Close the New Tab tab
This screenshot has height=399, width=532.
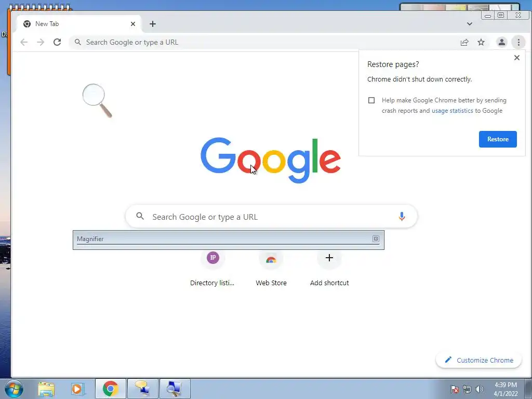(133, 24)
